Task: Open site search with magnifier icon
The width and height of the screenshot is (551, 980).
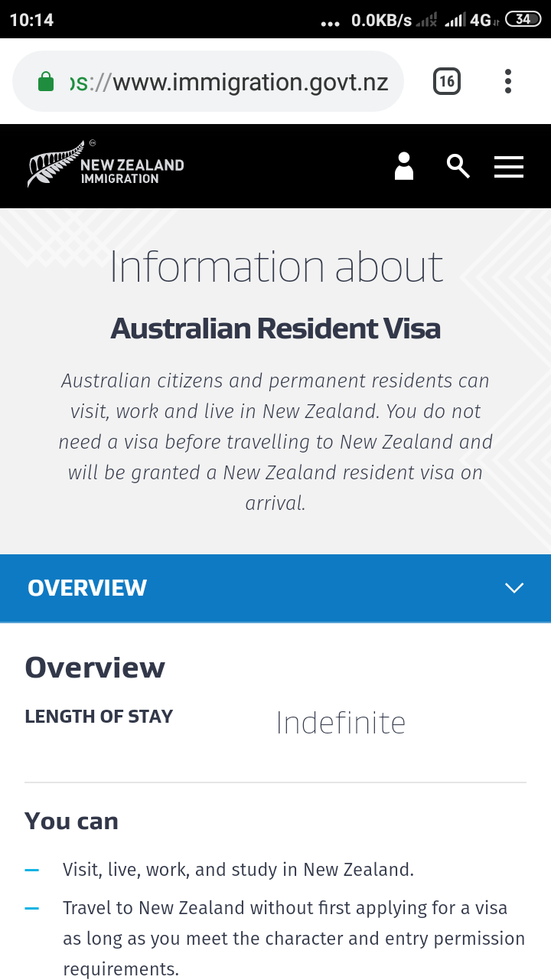Action: coord(458,166)
